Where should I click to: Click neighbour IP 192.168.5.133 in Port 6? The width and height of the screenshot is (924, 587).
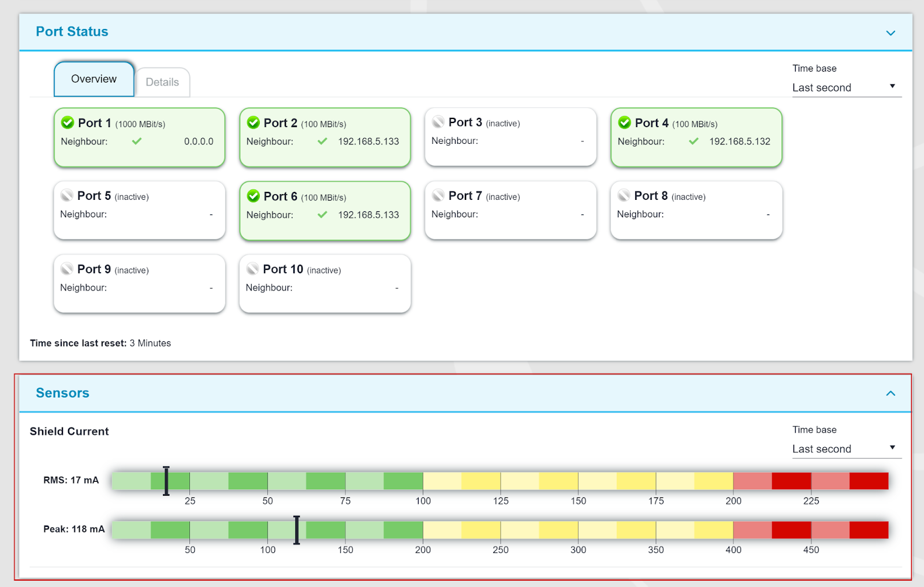pyautogui.click(x=368, y=215)
